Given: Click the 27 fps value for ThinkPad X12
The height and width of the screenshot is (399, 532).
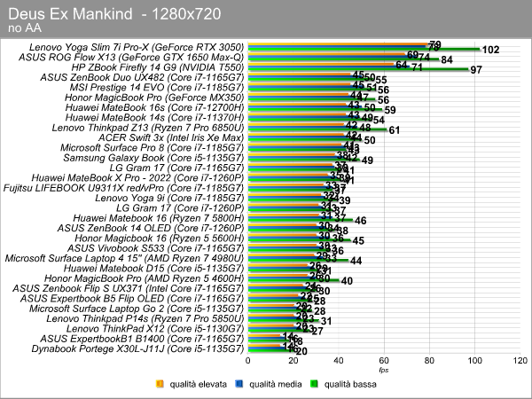Looking at the screenshot, I should pos(317,331).
